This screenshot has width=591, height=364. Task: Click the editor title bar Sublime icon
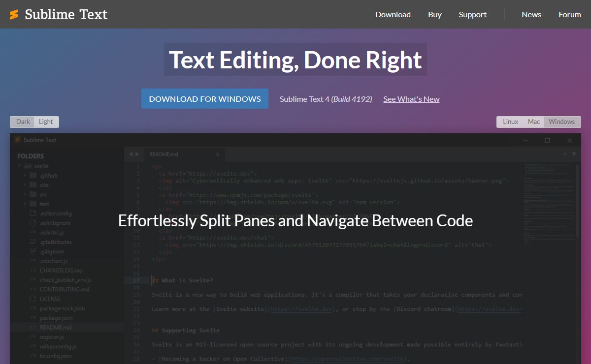(17, 140)
